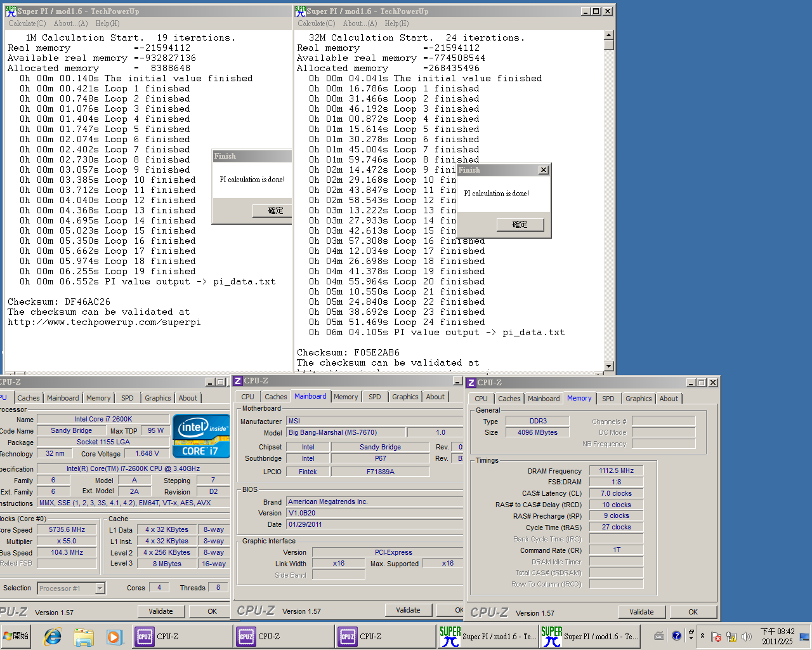Switch to third CPU-Z taskbar button
Viewport: 812px width, 650px height.
[x=384, y=636]
